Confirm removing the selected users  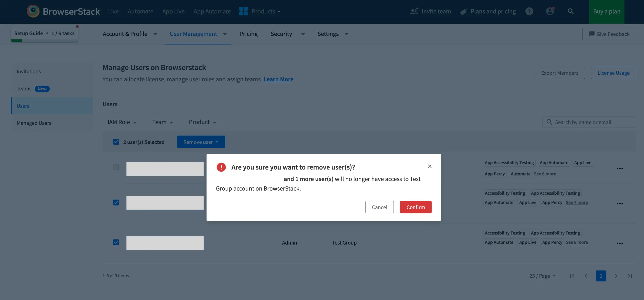coord(415,207)
